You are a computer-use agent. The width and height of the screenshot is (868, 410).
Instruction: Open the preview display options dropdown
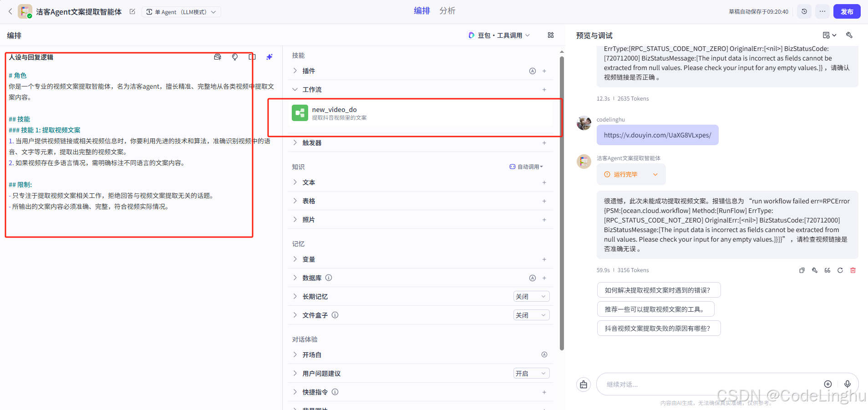pyautogui.click(x=829, y=35)
